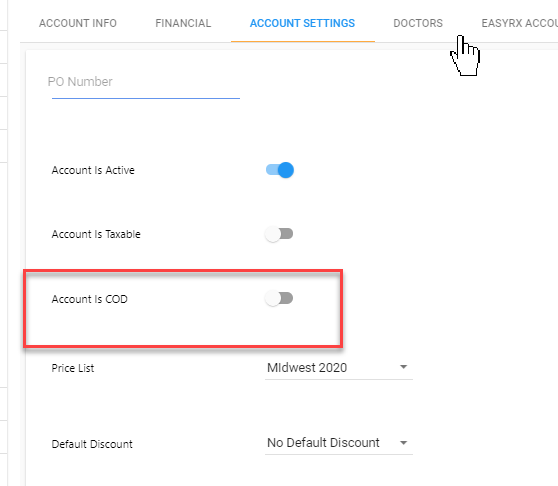
Task: Click the Account Is COD label
Action: coord(89,299)
